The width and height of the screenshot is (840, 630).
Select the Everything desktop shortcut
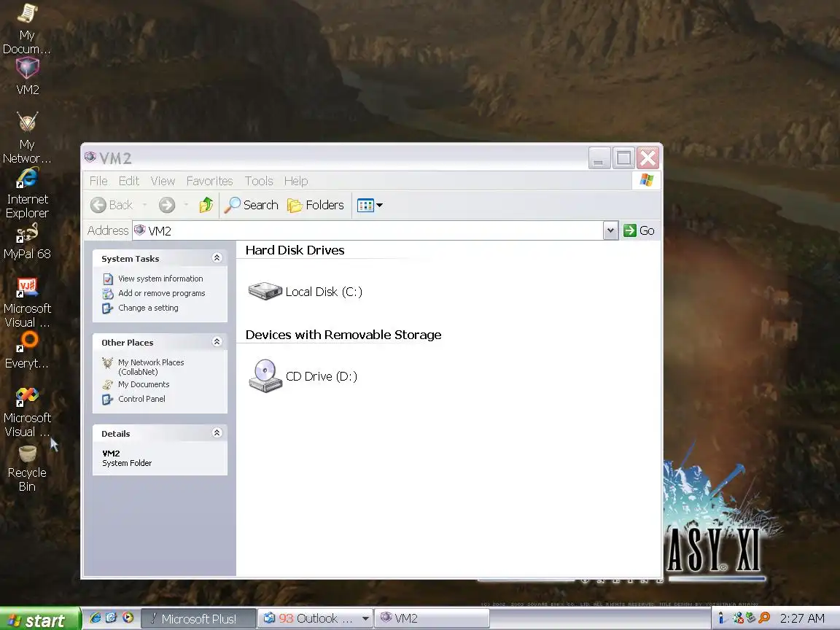point(27,350)
